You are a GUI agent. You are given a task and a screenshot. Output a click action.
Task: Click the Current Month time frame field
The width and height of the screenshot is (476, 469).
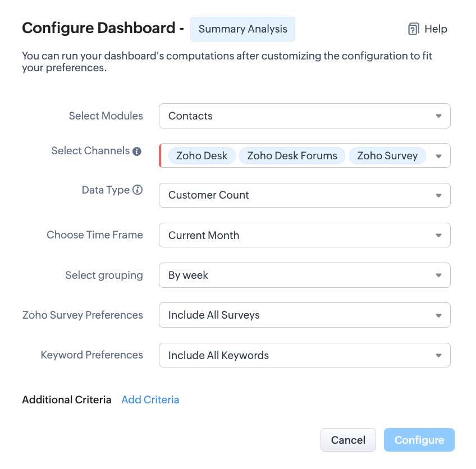(x=204, y=236)
